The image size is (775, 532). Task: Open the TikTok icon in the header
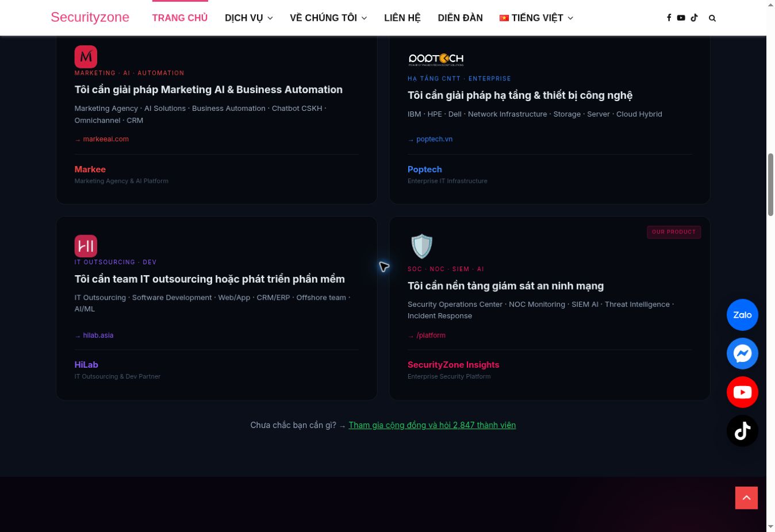(695, 18)
